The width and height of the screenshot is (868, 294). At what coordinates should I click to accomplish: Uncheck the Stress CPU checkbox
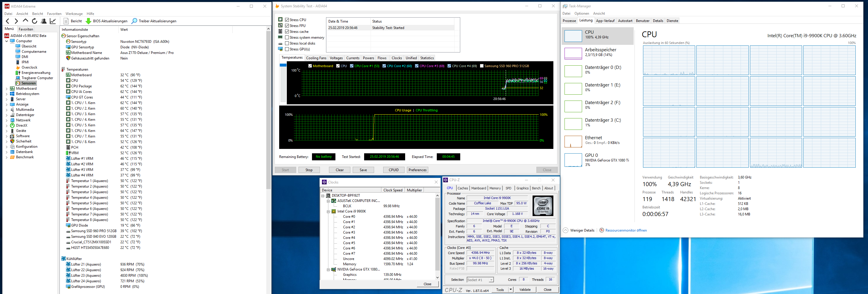(287, 20)
